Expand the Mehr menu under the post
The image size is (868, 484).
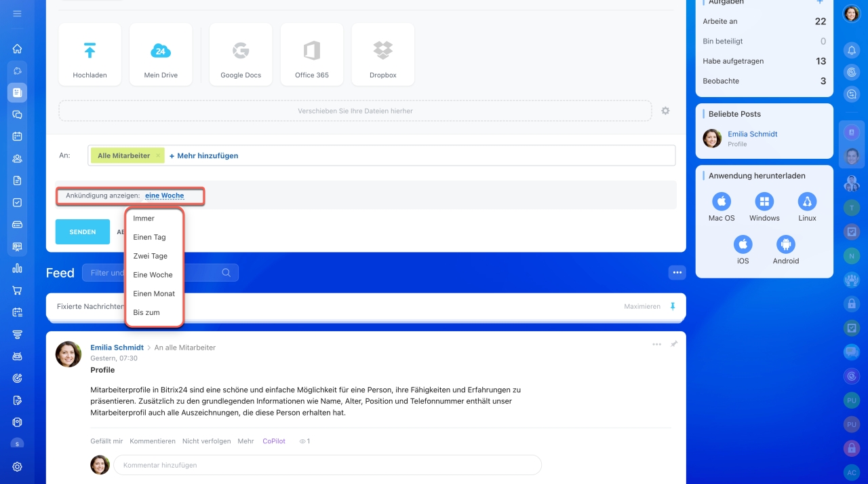tap(245, 441)
